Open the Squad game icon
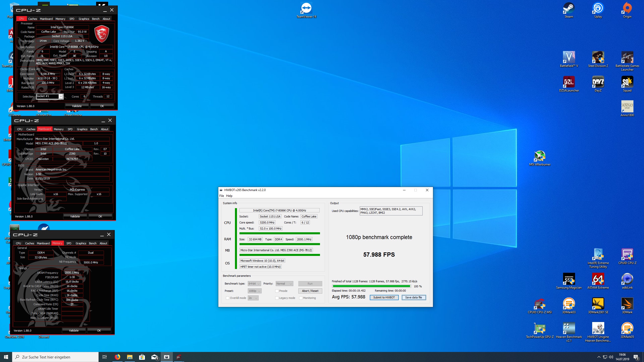The image size is (644, 362). click(627, 84)
